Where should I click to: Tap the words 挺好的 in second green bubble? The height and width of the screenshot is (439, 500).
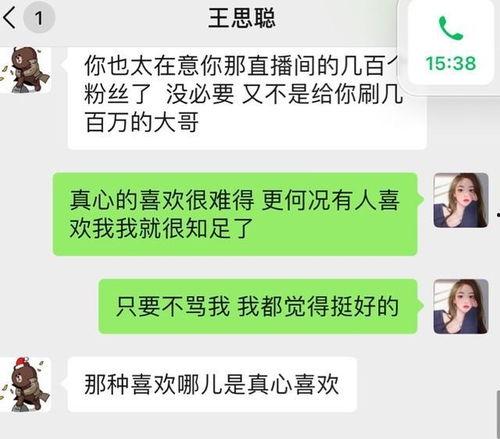[x=365, y=306]
